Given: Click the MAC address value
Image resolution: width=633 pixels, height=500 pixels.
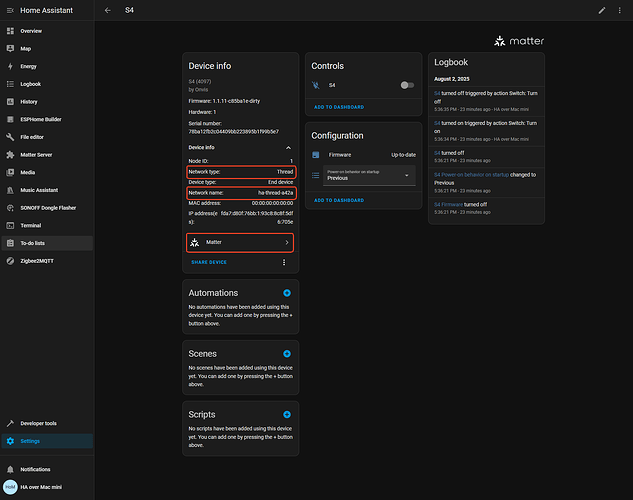Looking at the screenshot, I should point(272,203).
